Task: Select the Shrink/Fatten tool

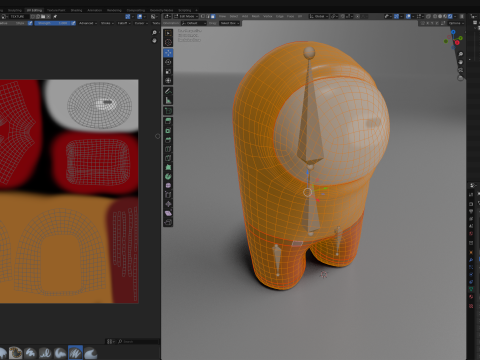Action: tap(168, 204)
